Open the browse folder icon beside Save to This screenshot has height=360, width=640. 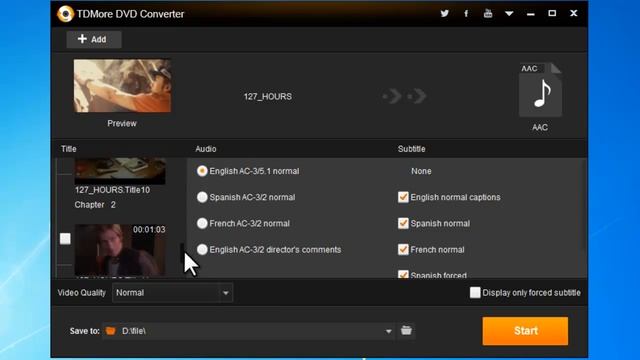click(406, 331)
